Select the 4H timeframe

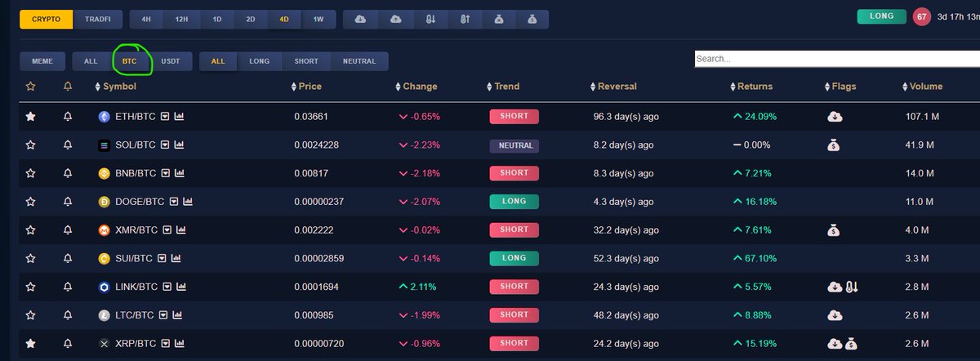[145, 20]
